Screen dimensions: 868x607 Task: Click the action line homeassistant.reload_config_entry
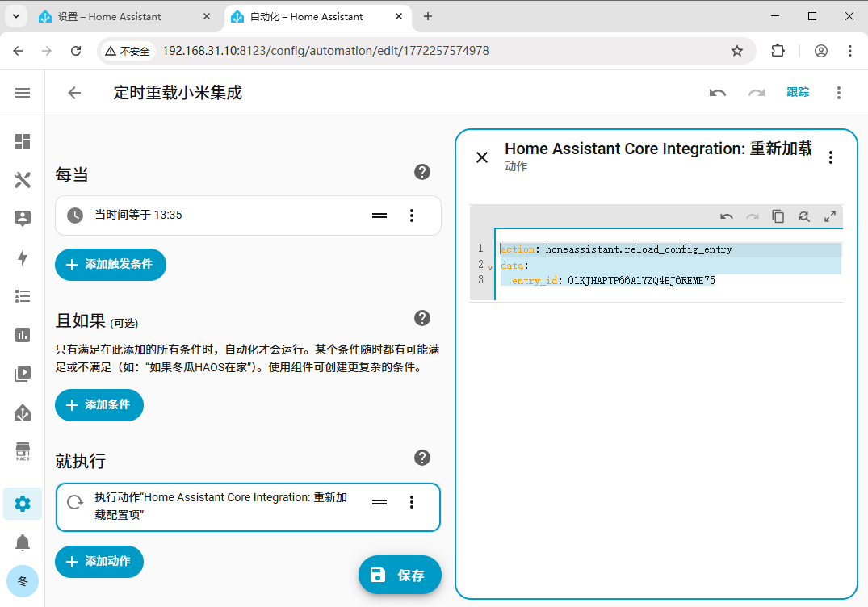pyautogui.click(x=638, y=249)
